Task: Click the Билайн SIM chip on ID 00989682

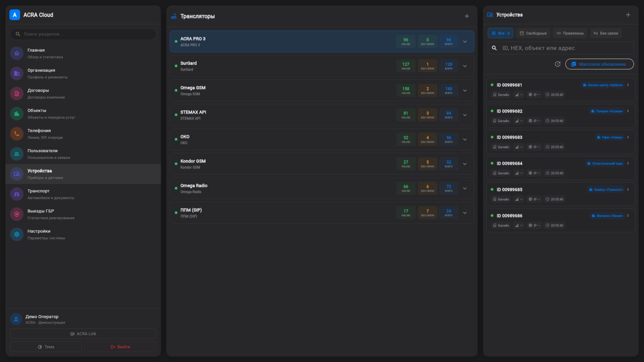Action: click(501, 121)
